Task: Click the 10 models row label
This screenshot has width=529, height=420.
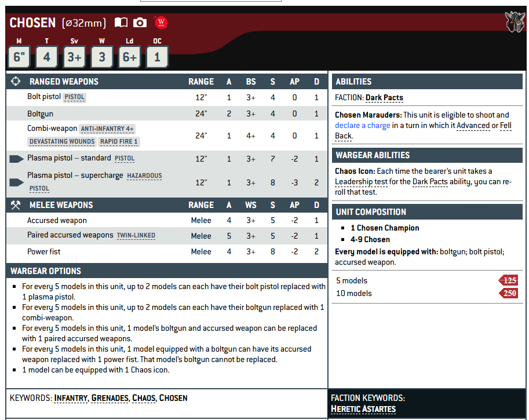Action: (x=353, y=294)
